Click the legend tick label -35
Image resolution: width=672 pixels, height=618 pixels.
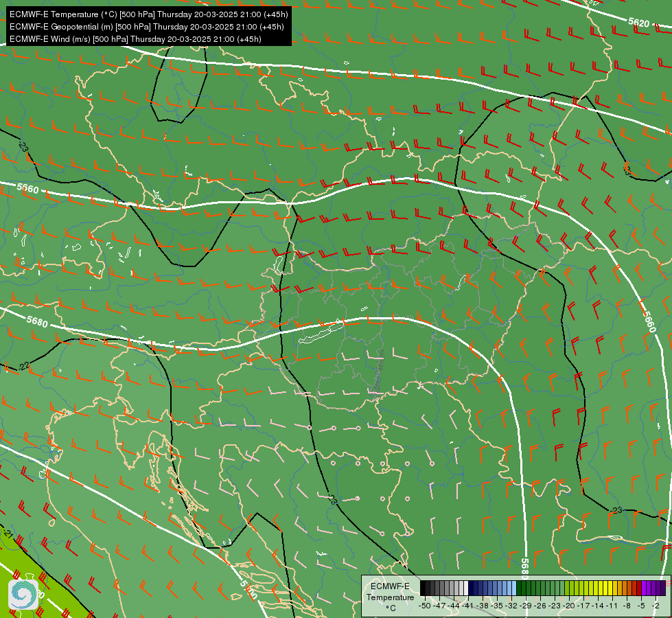[x=497, y=606]
